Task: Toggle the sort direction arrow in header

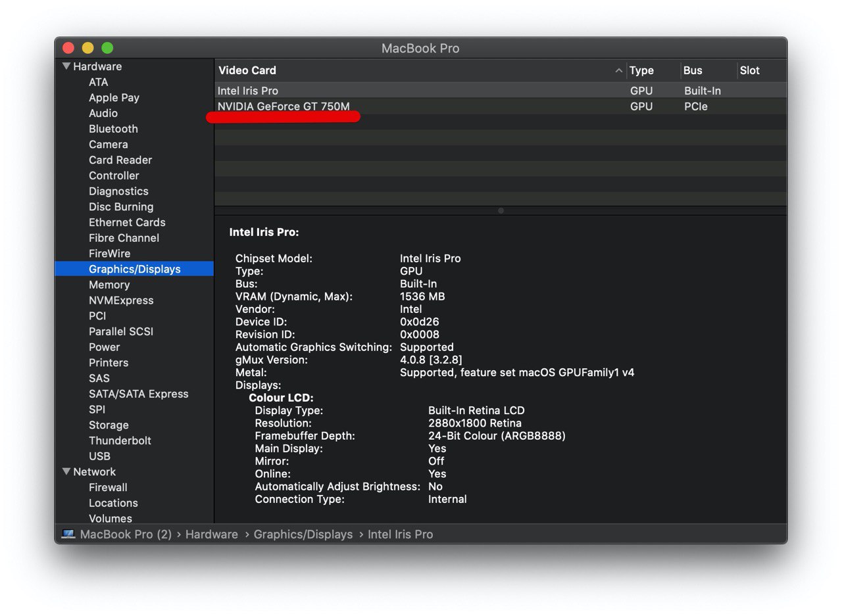Action: pos(618,70)
